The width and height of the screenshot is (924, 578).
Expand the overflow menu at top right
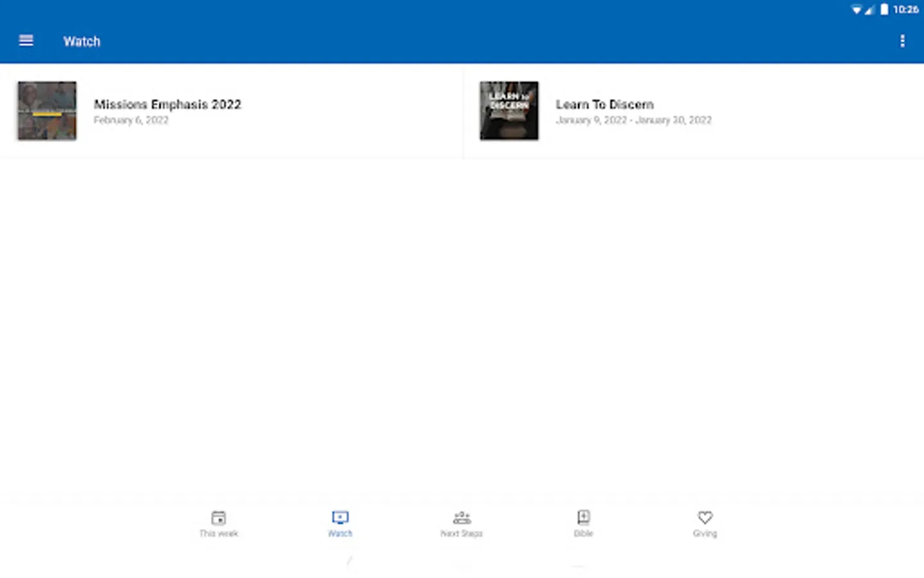pyautogui.click(x=902, y=40)
